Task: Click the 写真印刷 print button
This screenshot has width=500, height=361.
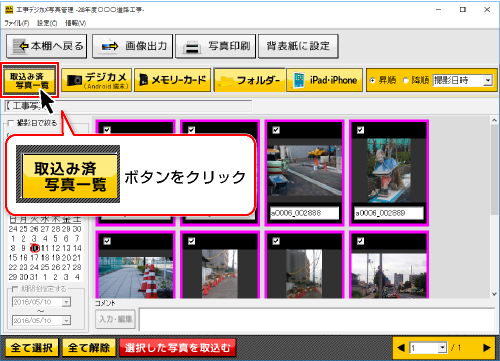Action: coord(215,46)
